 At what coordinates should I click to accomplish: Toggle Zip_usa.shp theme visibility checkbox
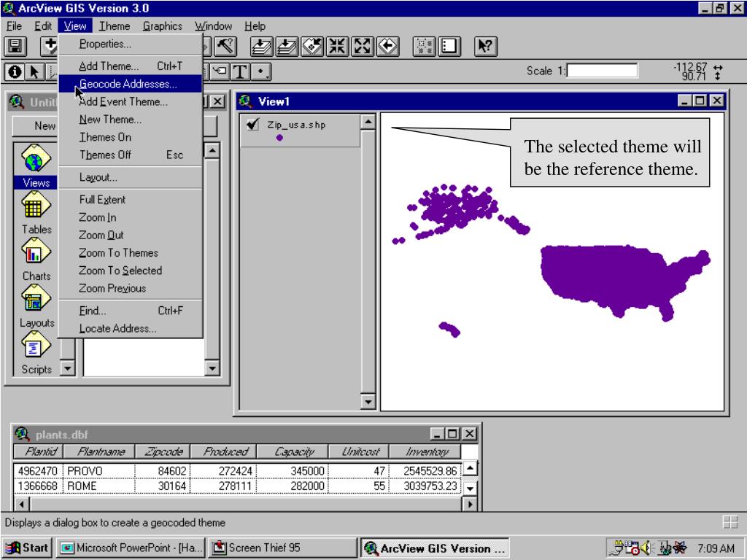click(252, 125)
